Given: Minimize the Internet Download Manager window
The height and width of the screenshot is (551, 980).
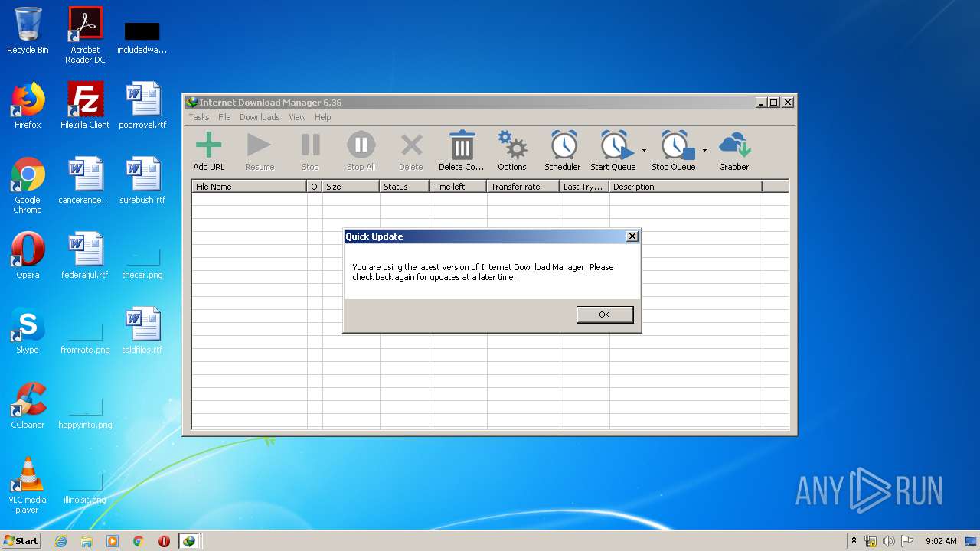Looking at the screenshot, I should pos(761,103).
